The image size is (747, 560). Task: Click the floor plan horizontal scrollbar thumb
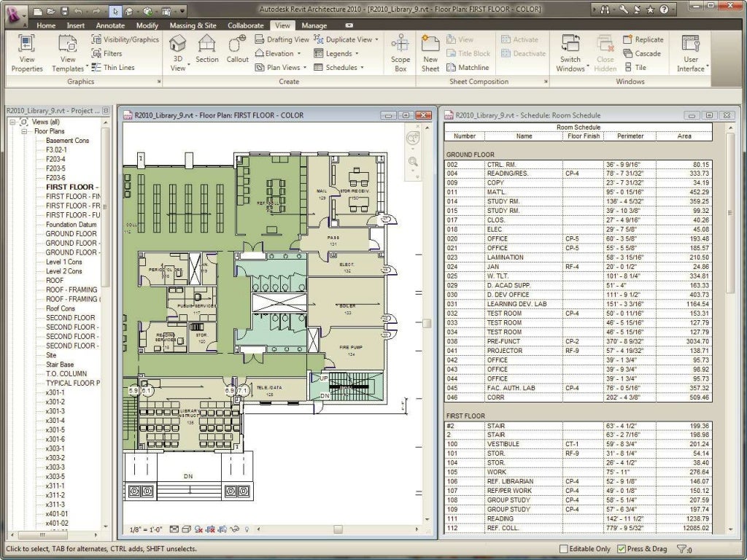click(x=338, y=529)
